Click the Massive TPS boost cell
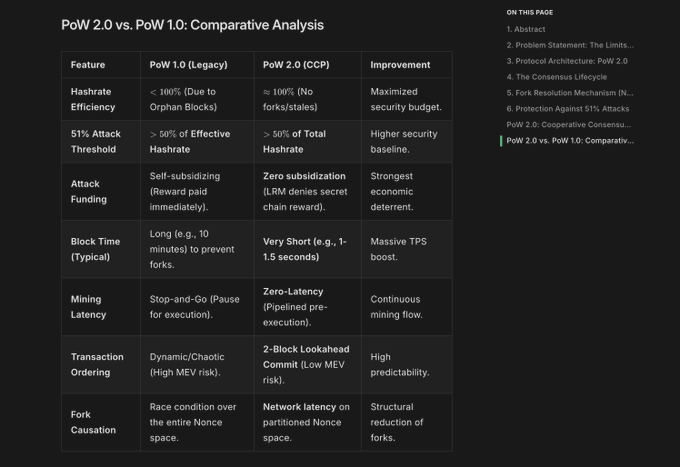This screenshot has width=680, height=467. point(397,249)
